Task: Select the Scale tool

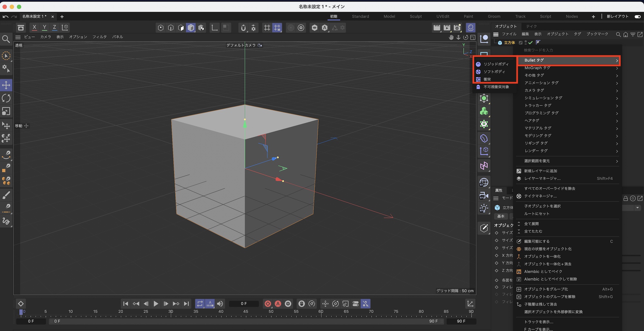Action: tap(6, 111)
